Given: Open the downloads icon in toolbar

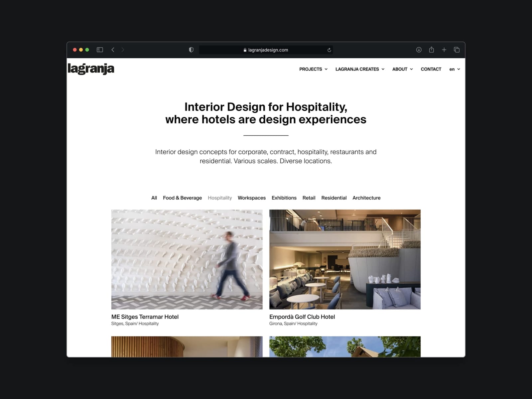Looking at the screenshot, I should (419, 50).
